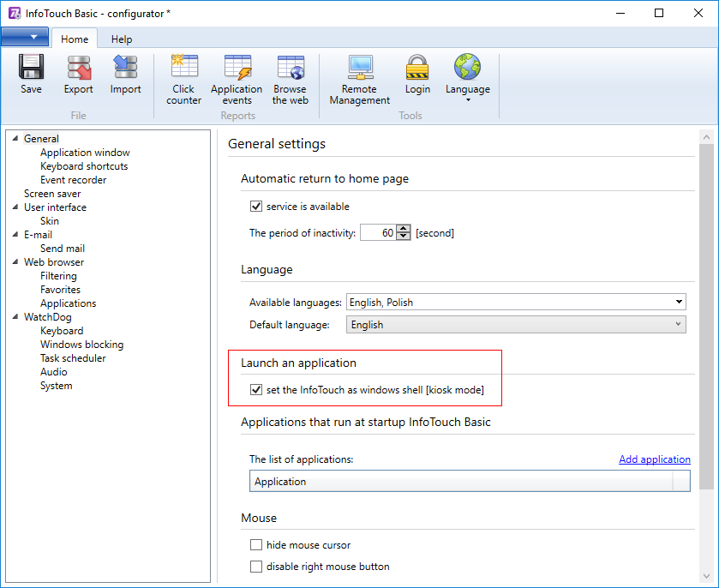Click the Login padlock icon
The width and height of the screenshot is (719, 588).
(x=417, y=67)
